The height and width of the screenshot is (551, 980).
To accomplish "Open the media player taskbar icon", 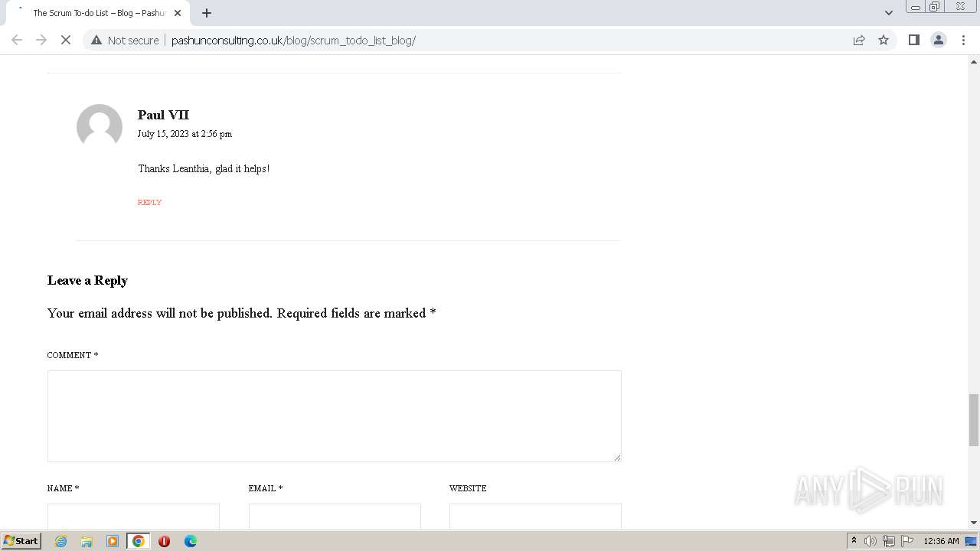I will [113, 541].
